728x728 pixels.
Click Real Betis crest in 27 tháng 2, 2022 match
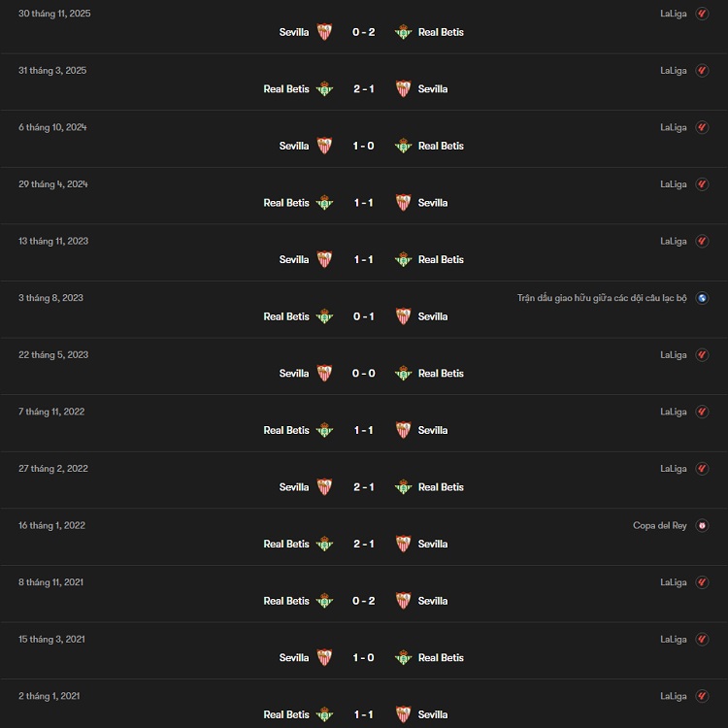pyautogui.click(x=403, y=487)
